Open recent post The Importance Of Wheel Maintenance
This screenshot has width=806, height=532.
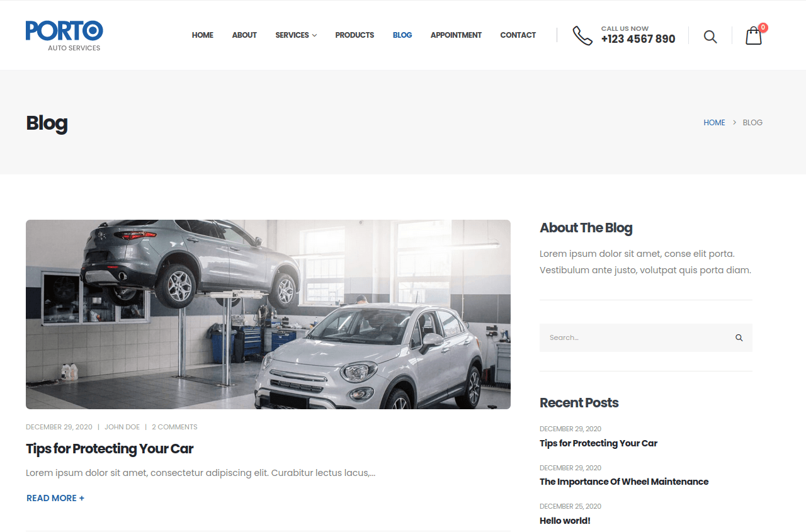pyautogui.click(x=623, y=482)
